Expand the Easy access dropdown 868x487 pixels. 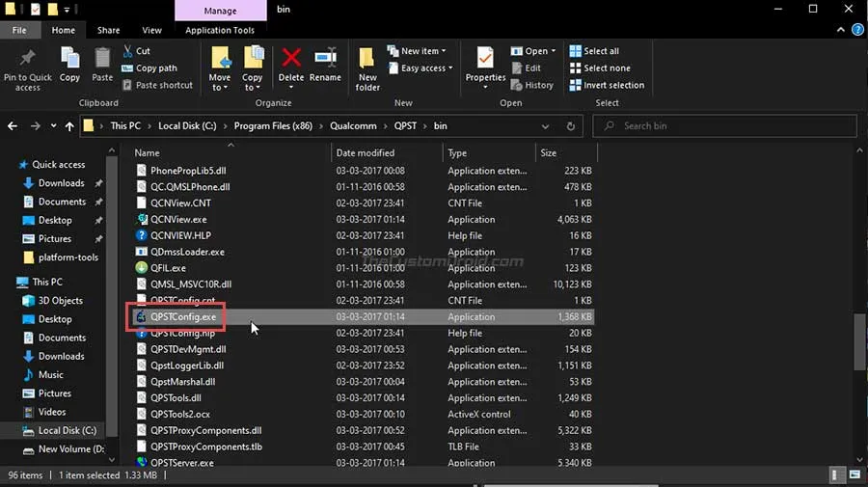[450, 68]
